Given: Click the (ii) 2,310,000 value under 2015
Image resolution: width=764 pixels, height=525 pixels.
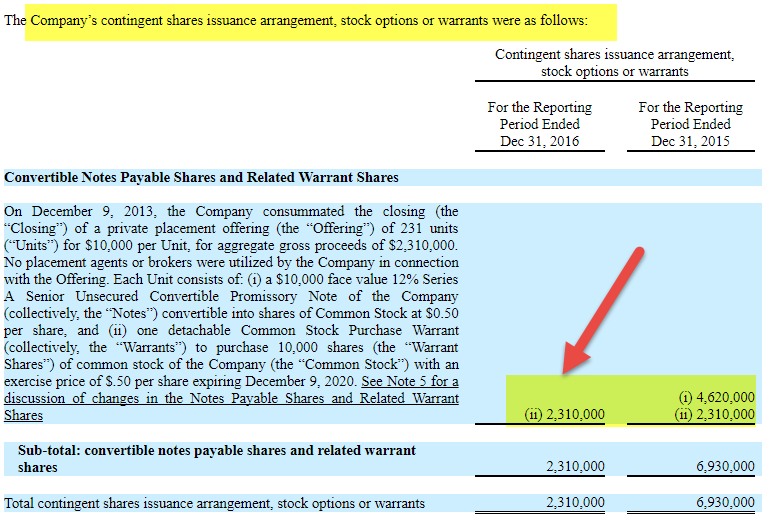Looking at the screenshot, I should click(715, 414).
